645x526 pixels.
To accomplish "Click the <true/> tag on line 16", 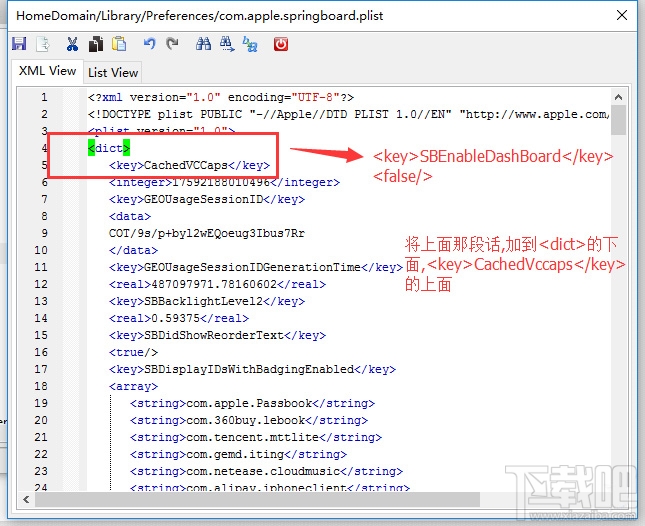I will (133, 352).
